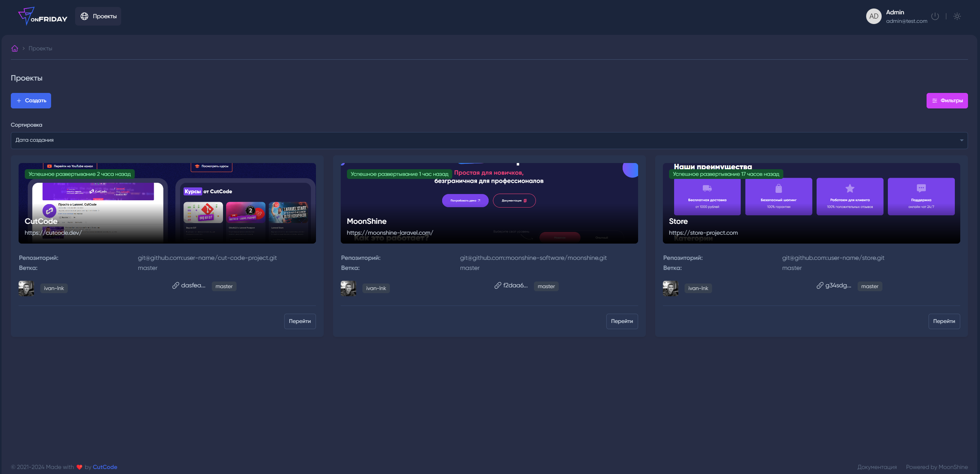Open the Проекты menu item
This screenshot has height=474, width=980.
coord(98,16)
